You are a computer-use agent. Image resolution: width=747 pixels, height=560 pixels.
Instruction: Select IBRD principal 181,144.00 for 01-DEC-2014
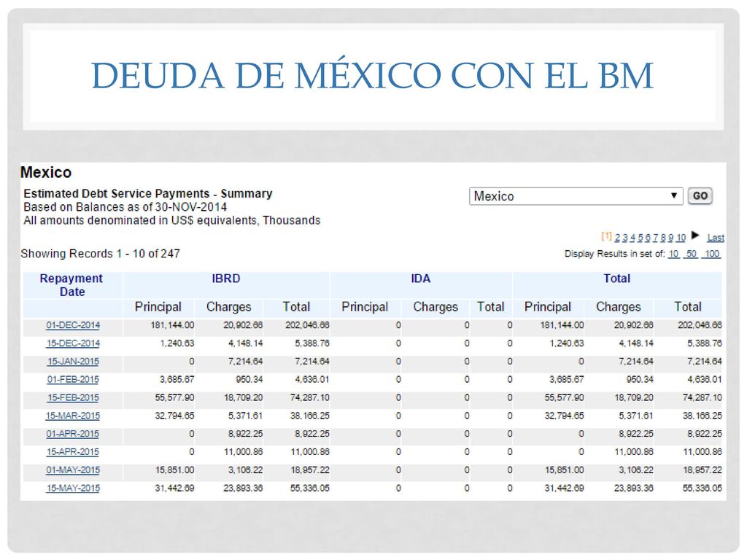(x=172, y=325)
